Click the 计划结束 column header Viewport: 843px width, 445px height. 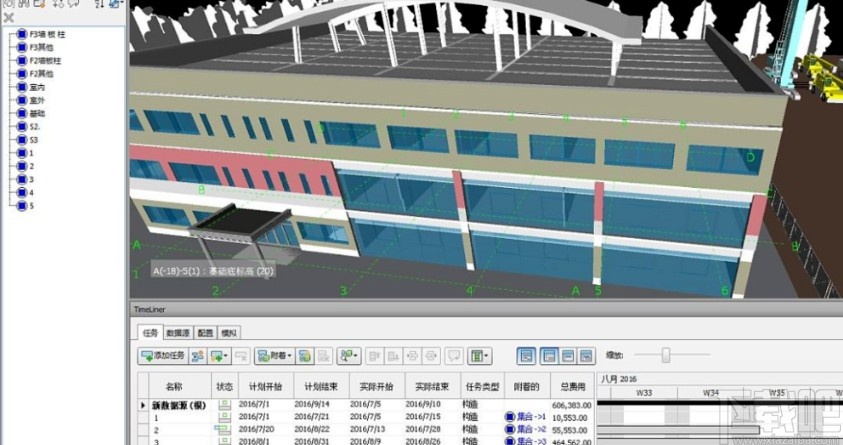click(321, 386)
